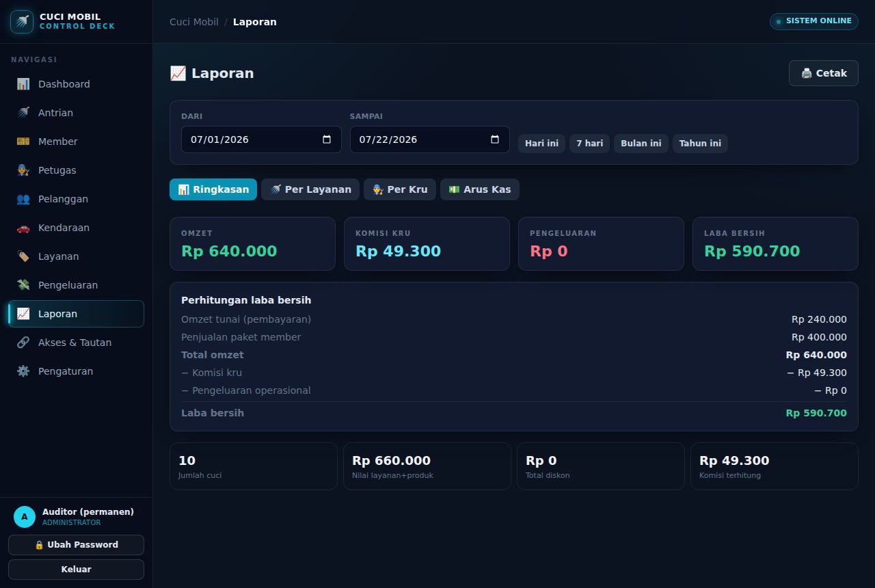Switch to the Per Layanan tab
This screenshot has height=588, width=875.
pyautogui.click(x=310, y=189)
